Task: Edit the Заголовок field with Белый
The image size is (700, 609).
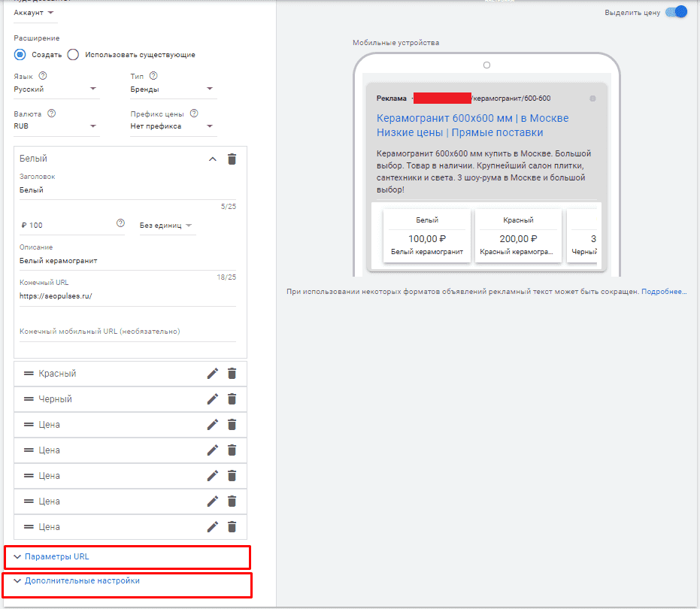Action: 128,190
